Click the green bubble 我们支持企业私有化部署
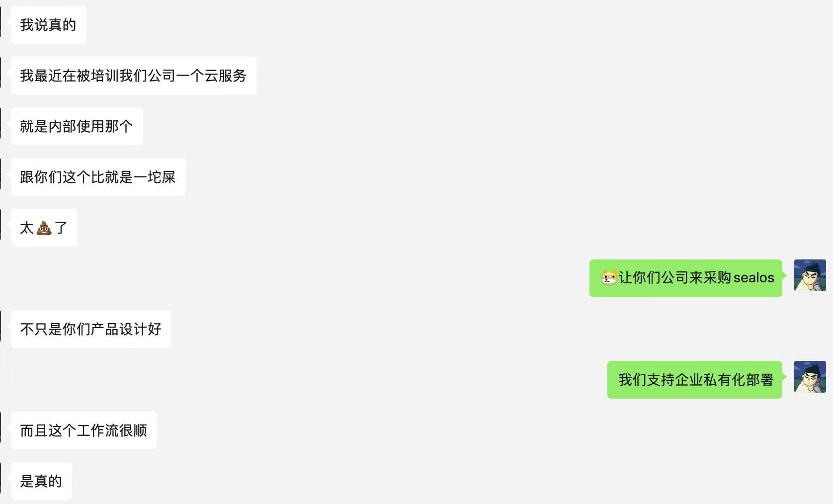This screenshot has width=833, height=504. coord(695,380)
